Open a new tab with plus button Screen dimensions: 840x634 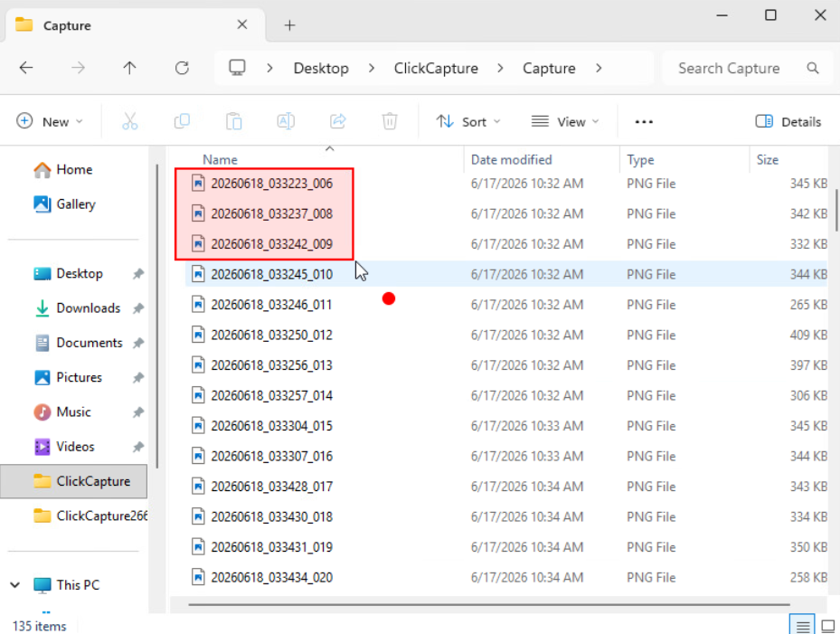(289, 25)
